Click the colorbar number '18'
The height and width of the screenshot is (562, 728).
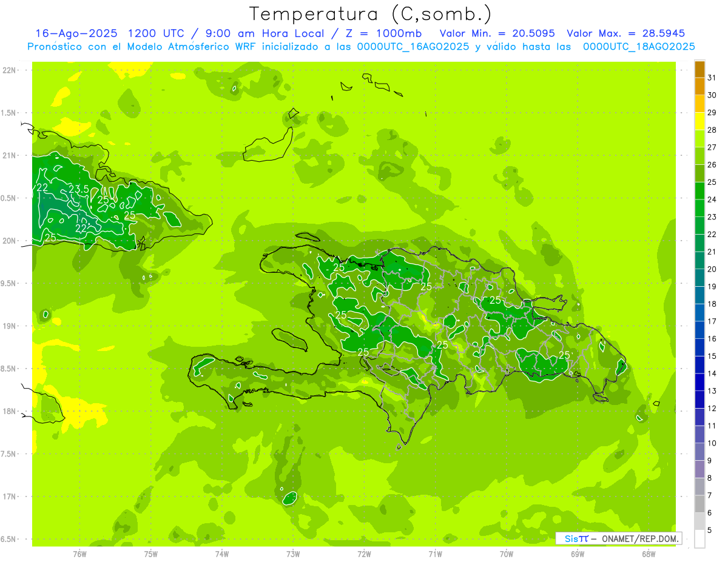coord(712,304)
